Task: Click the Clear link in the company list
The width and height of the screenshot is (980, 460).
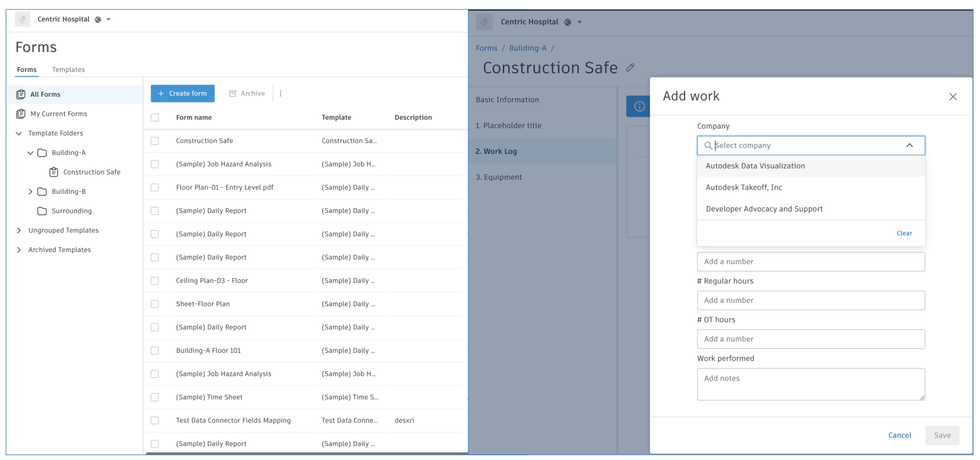Action: click(x=904, y=232)
